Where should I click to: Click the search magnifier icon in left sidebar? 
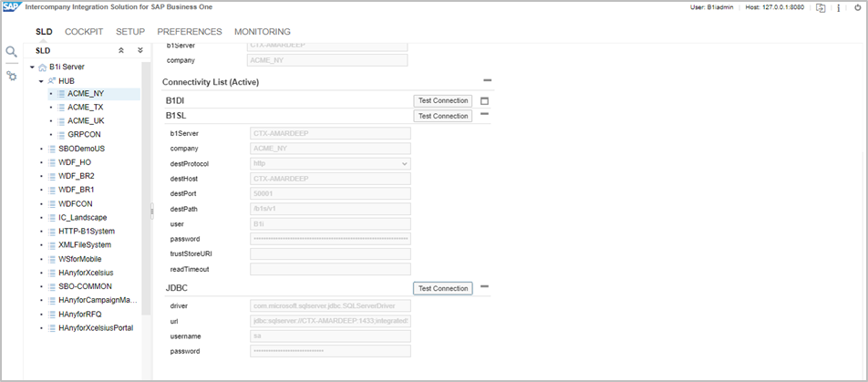click(x=12, y=52)
